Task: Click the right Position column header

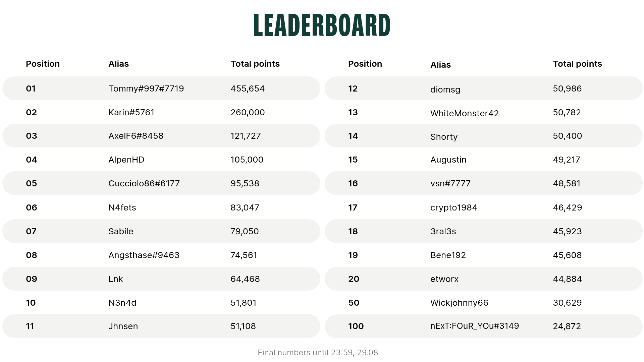Action: (365, 64)
